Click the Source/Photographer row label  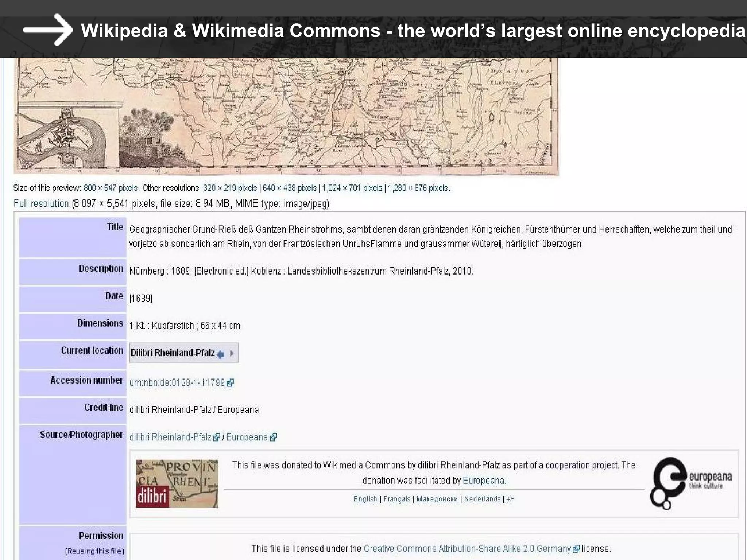coord(81,435)
